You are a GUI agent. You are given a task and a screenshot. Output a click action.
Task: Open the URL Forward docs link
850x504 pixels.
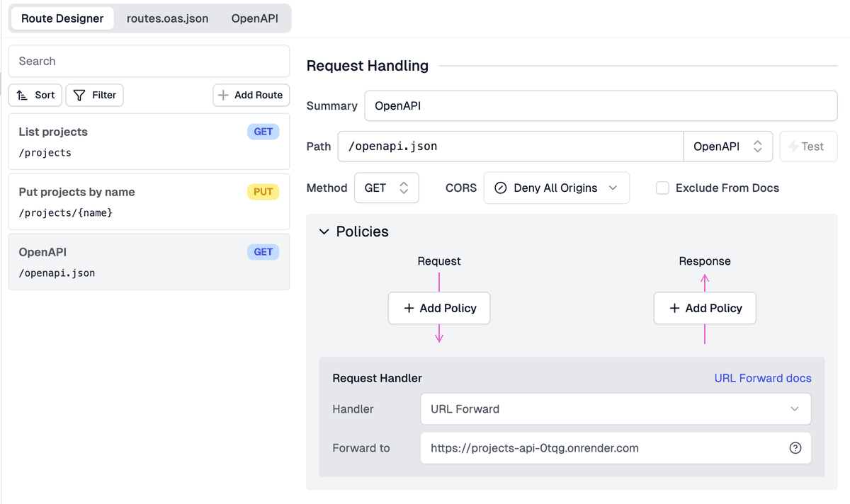(762, 378)
